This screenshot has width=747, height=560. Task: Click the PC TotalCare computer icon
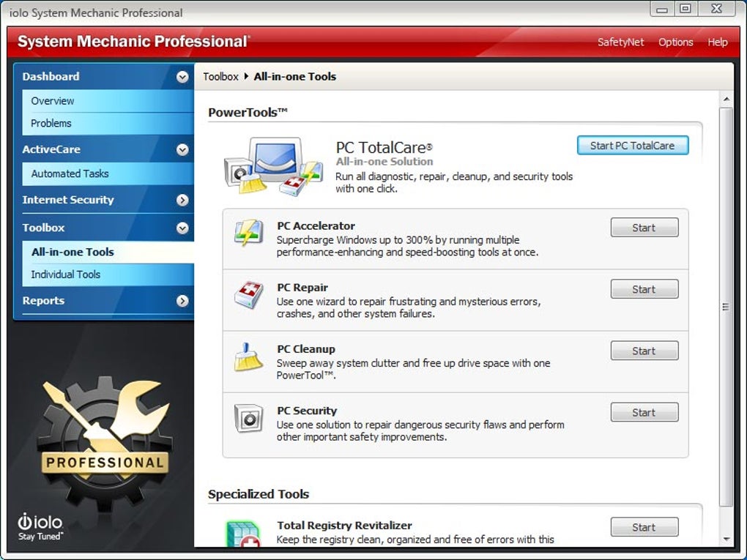click(x=273, y=166)
